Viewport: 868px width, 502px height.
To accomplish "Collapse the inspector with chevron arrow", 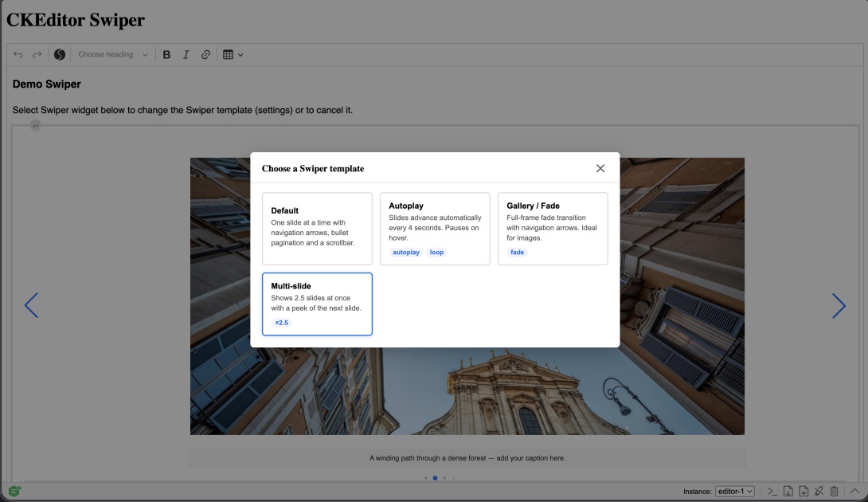I will pyautogui.click(x=854, y=492).
